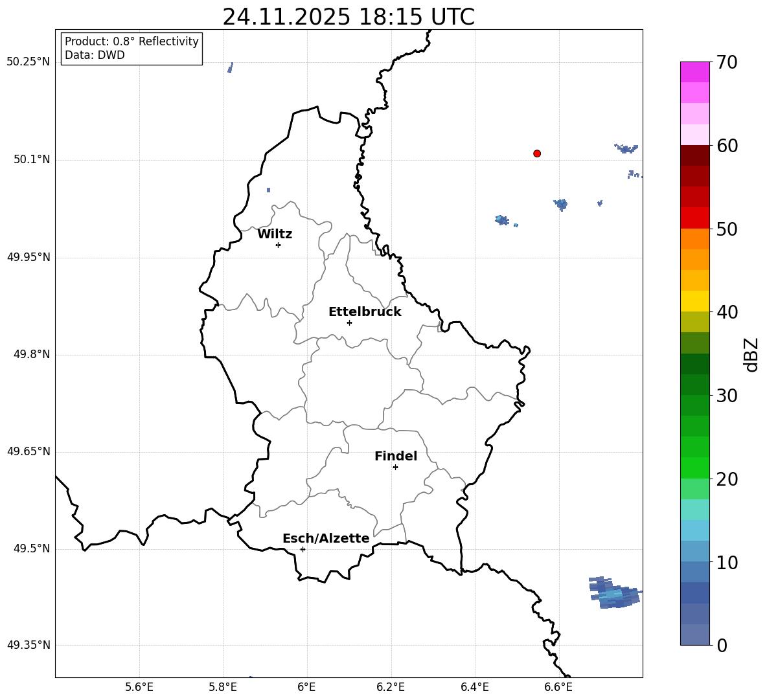This screenshot has height=700, width=767.
Task: Click the Wiltz station cross marker
Action: (x=279, y=245)
